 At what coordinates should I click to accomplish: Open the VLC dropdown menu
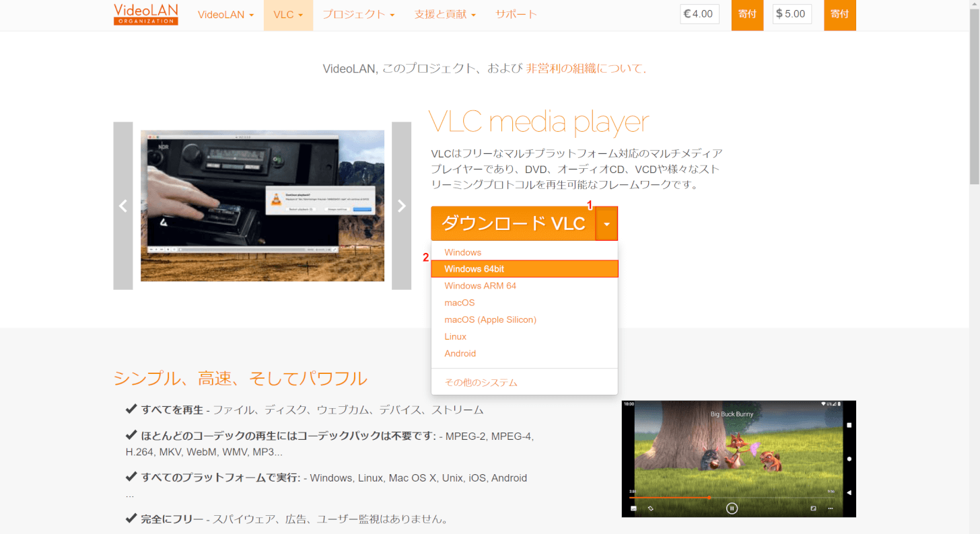[x=288, y=15]
